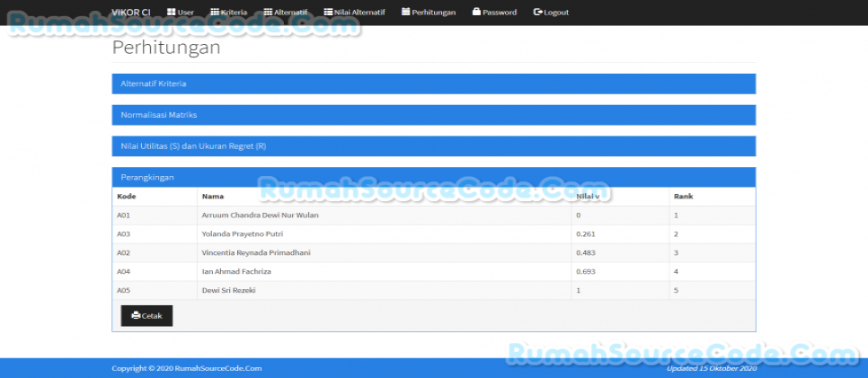Click the Perhitungan calendar icon

coord(405,13)
